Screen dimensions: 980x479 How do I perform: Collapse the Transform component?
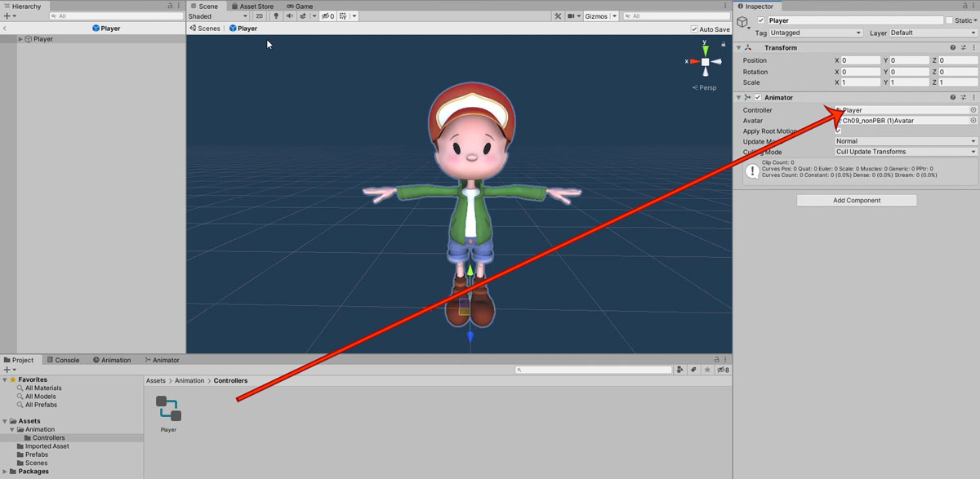click(x=739, y=47)
